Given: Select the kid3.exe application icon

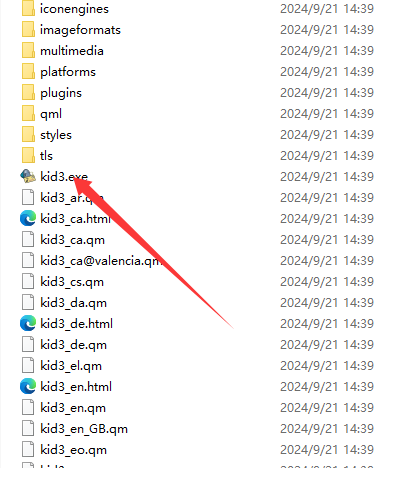Looking at the screenshot, I should pos(28,176).
